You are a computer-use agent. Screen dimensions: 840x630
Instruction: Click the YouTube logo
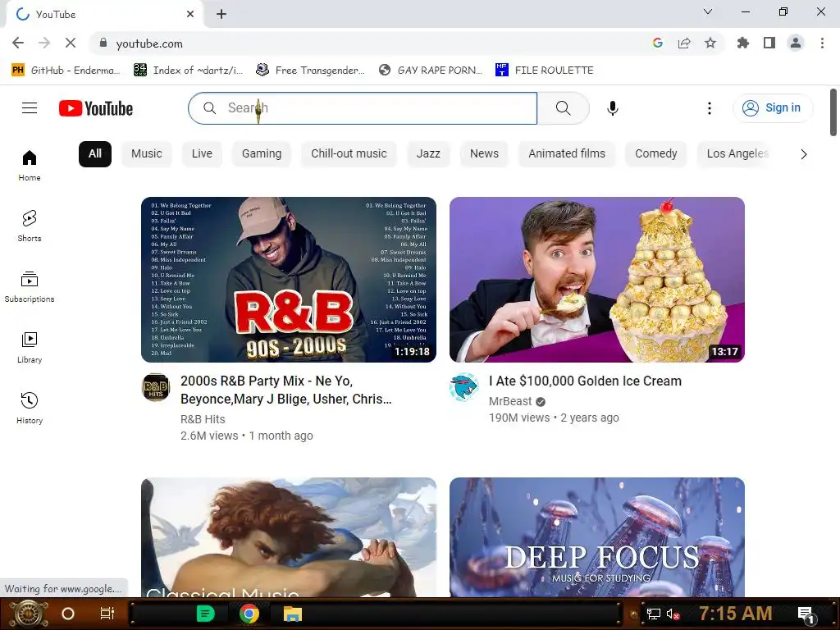[x=96, y=108]
